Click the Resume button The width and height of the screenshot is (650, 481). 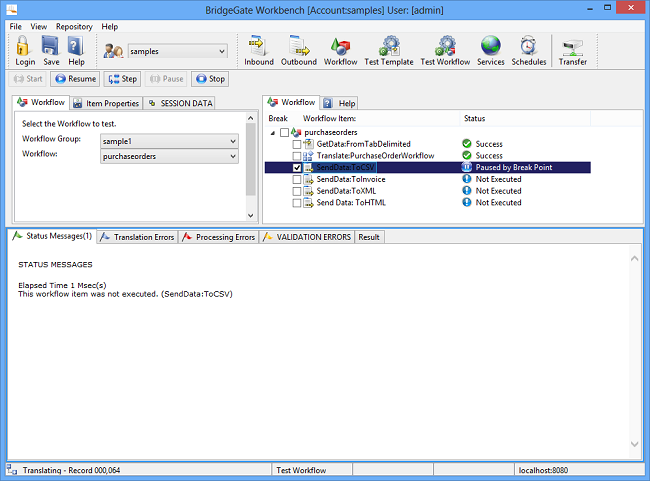coord(75,79)
